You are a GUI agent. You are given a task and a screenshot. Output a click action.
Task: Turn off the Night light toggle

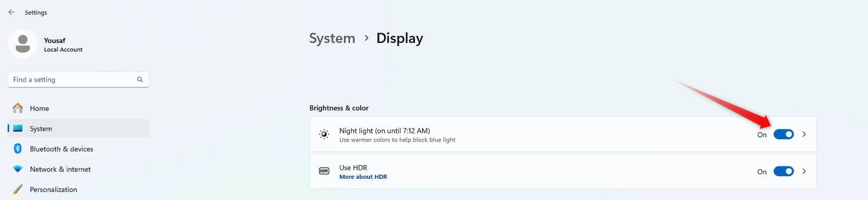tap(783, 134)
